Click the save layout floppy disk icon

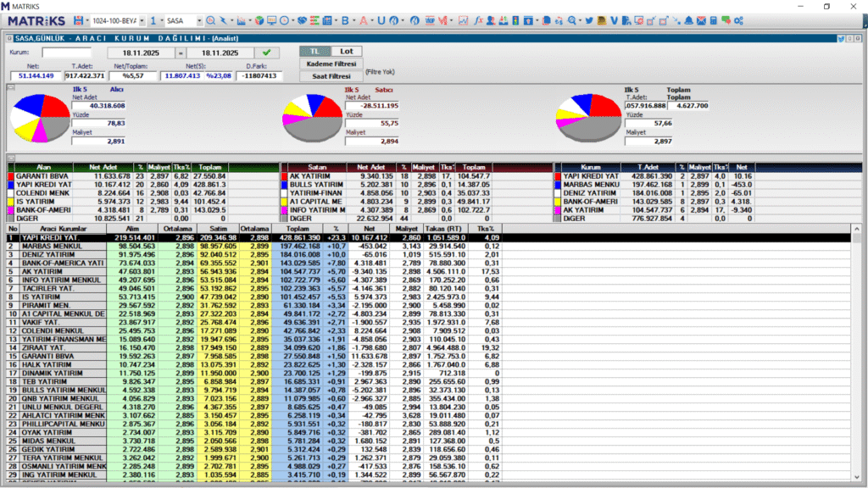[79, 19]
